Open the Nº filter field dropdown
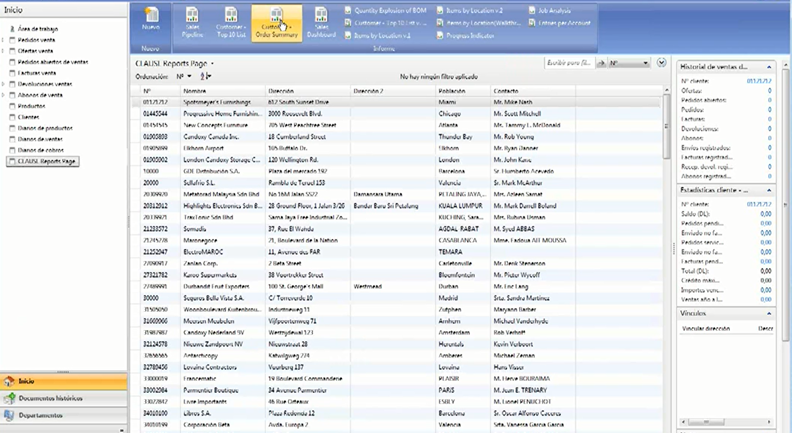The image size is (792, 433). click(628, 63)
